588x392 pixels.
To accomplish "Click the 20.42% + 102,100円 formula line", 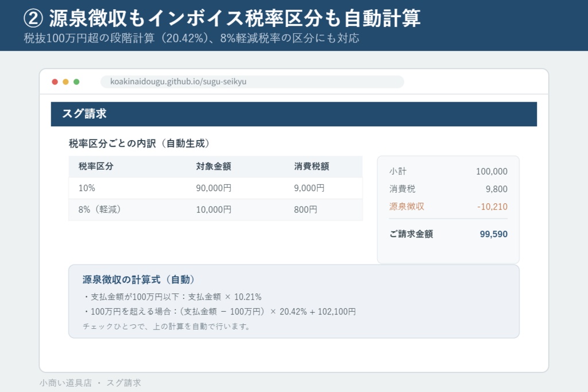I will point(219,312).
